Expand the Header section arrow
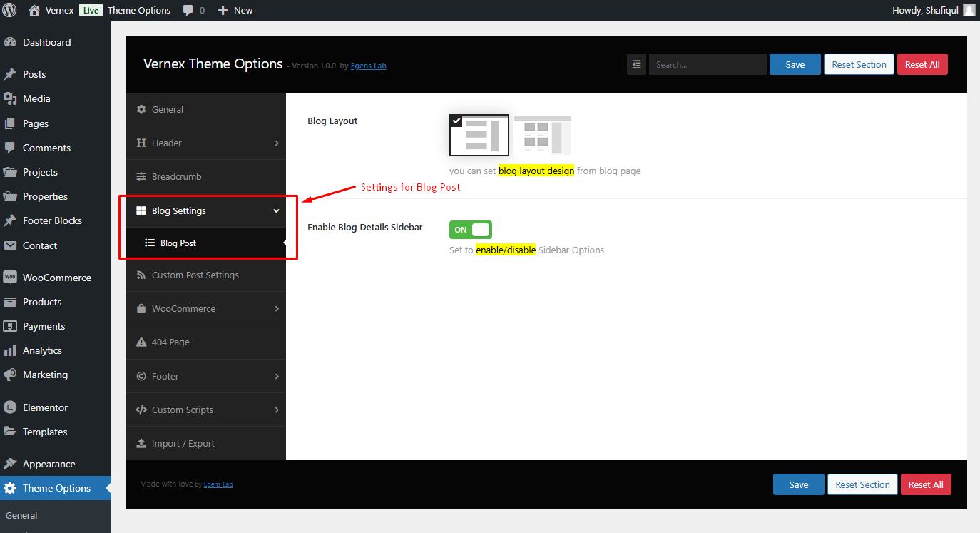980x533 pixels. coord(277,143)
